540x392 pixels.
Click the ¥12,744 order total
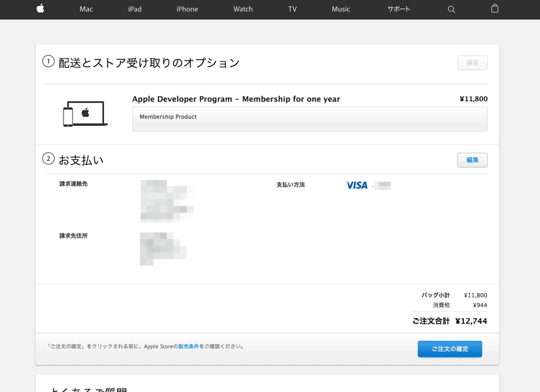[x=471, y=321]
